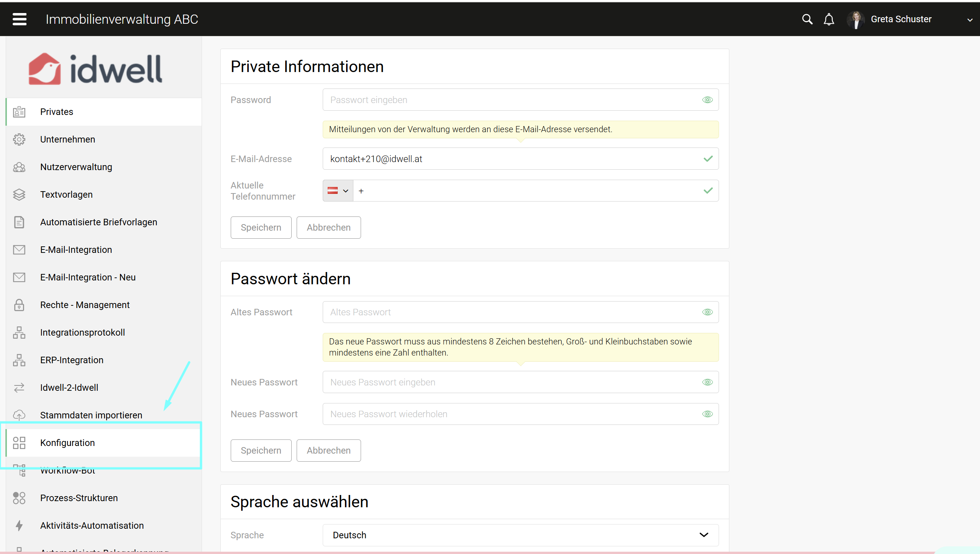Click Speichern under Private Informationen

(x=261, y=228)
